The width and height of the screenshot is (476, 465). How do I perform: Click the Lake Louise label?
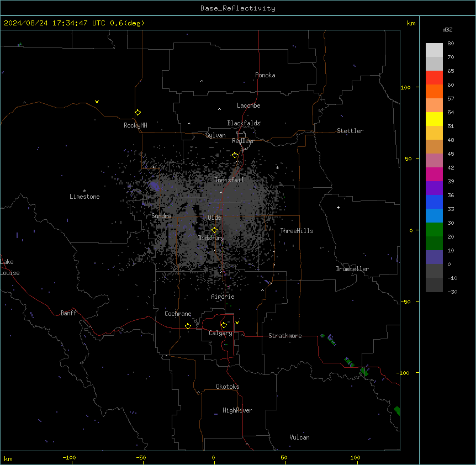(x=10, y=267)
